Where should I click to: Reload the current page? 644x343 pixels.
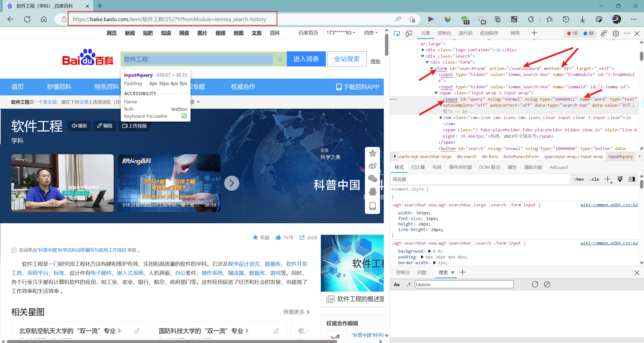[x=27, y=19]
